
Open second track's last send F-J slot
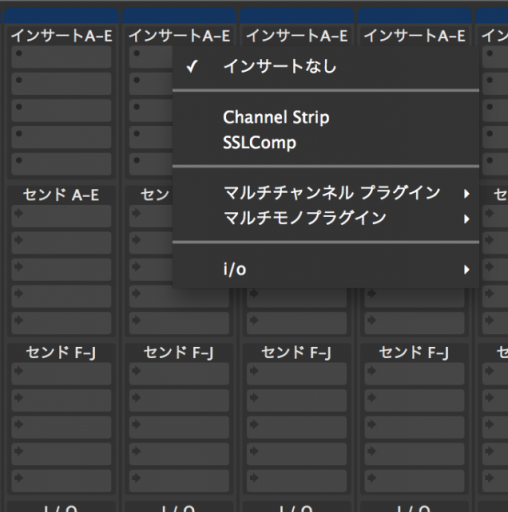[179, 481]
